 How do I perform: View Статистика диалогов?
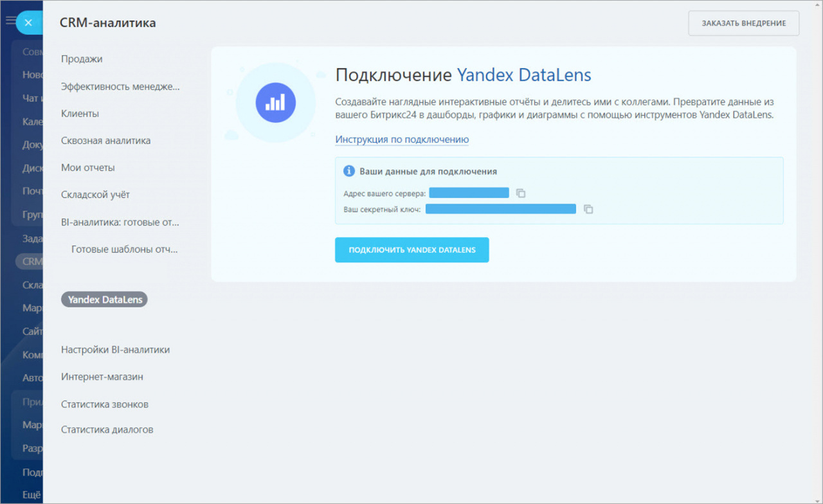pos(107,429)
